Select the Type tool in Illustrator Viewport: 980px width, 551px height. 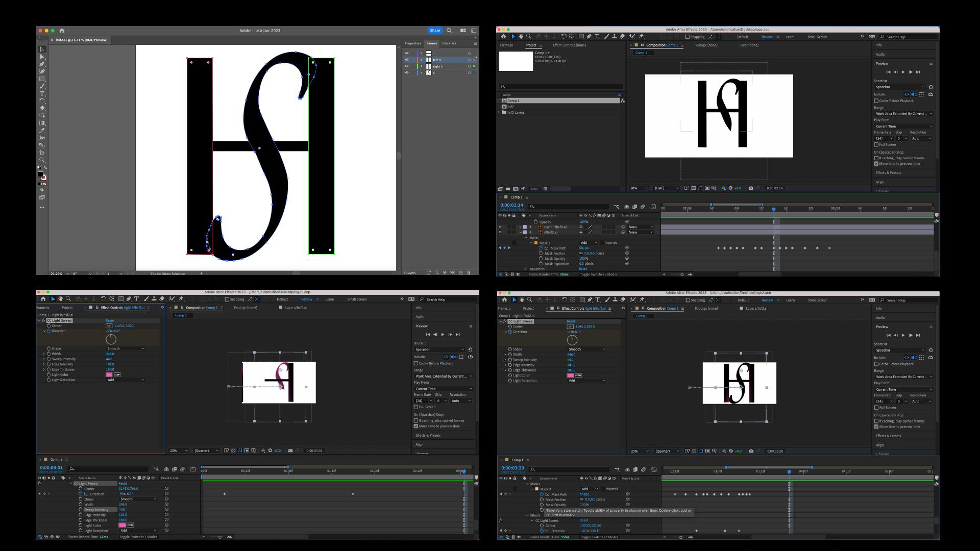click(x=42, y=94)
